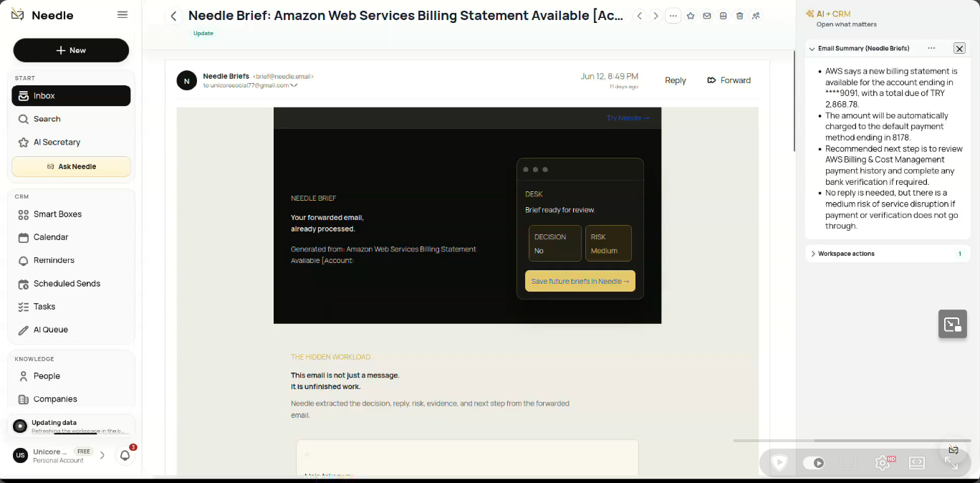Seek on the video progress bar
The width and height of the screenshot is (980, 483).
(x=852, y=441)
